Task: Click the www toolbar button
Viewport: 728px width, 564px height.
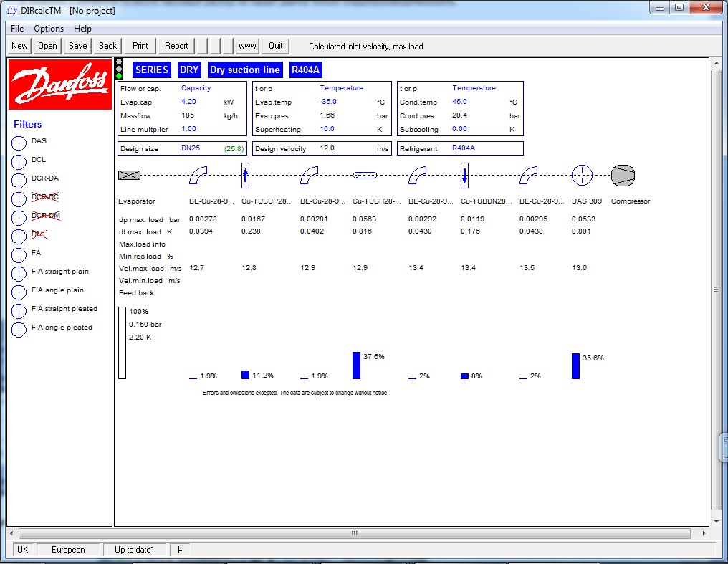Action: tap(247, 46)
